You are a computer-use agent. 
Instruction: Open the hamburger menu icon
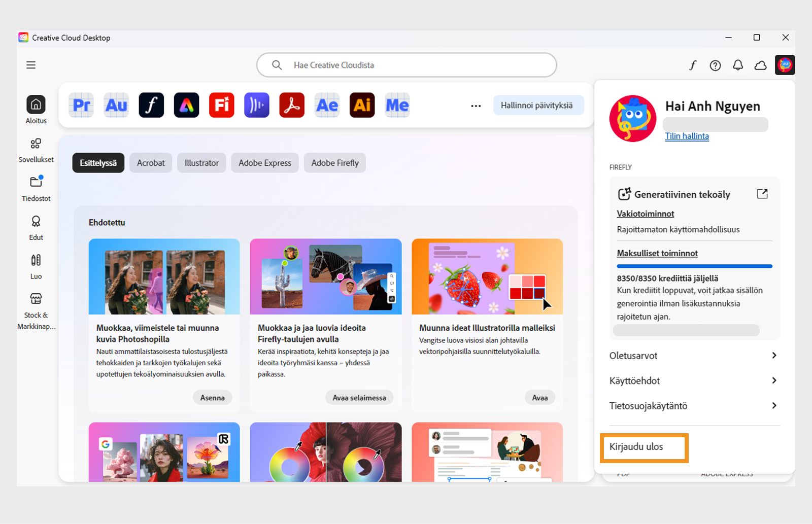point(31,65)
